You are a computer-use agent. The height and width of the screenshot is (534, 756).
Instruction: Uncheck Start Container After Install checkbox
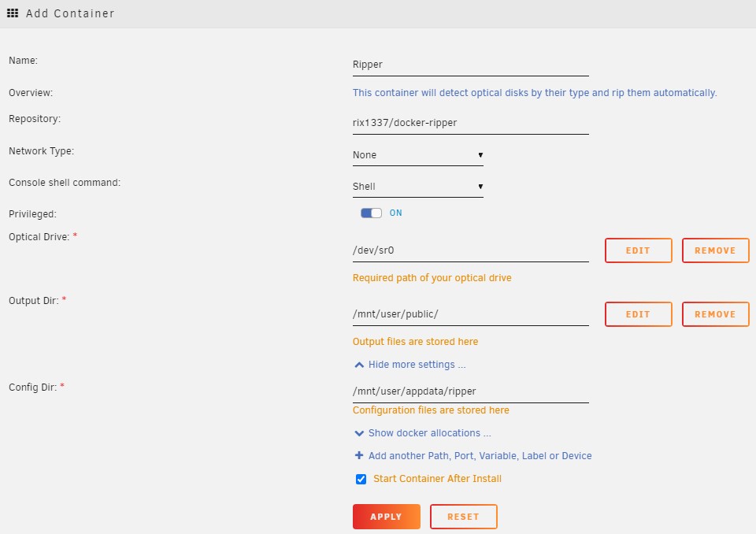point(361,479)
